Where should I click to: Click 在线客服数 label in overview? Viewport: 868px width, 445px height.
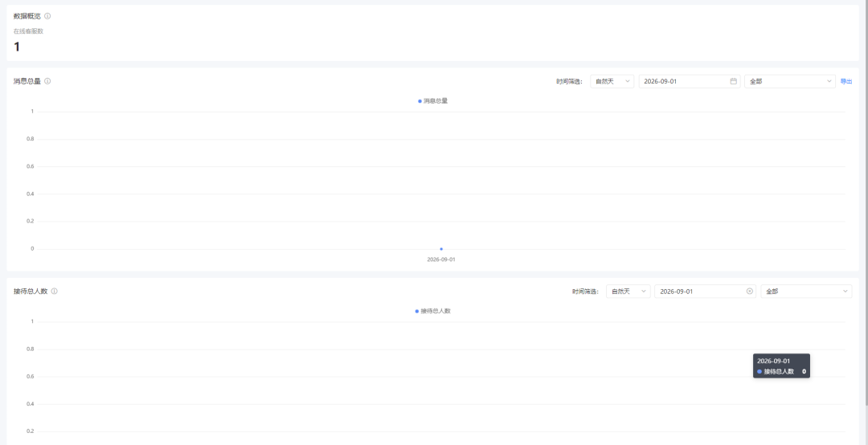tap(28, 31)
